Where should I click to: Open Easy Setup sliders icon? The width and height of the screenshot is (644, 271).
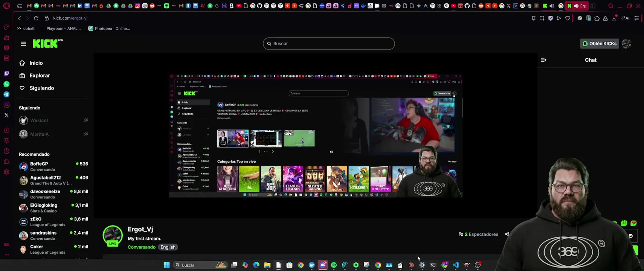(636, 18)
